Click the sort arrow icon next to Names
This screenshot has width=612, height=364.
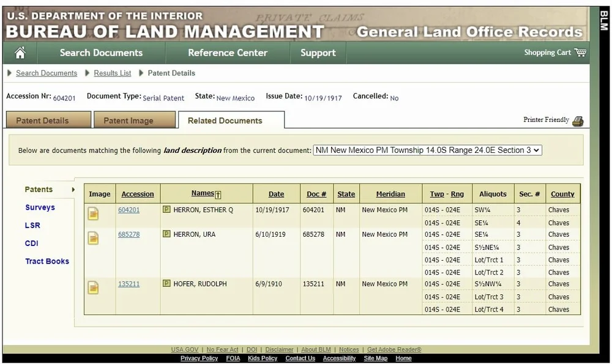coord(218,195)
